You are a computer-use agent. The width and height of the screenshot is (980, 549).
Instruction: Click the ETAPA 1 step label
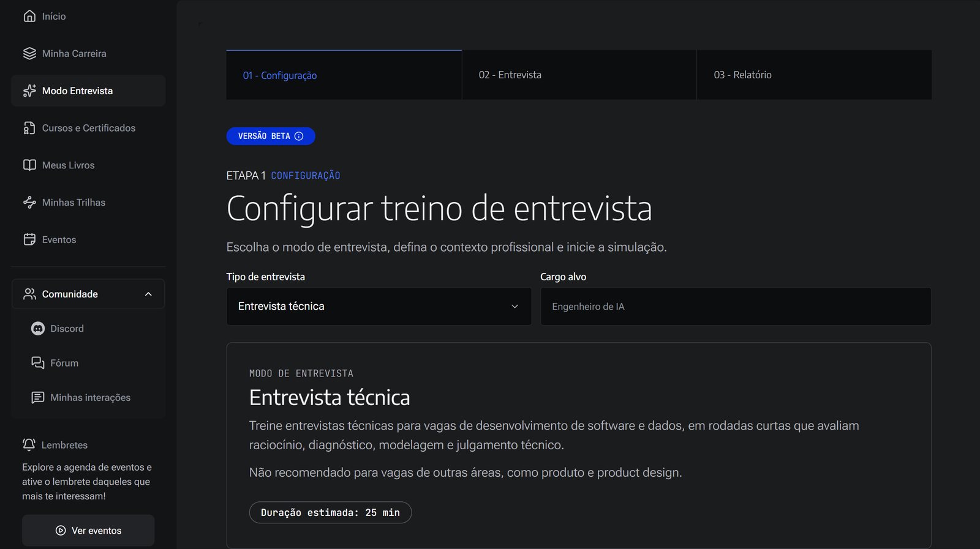point(246,176)
